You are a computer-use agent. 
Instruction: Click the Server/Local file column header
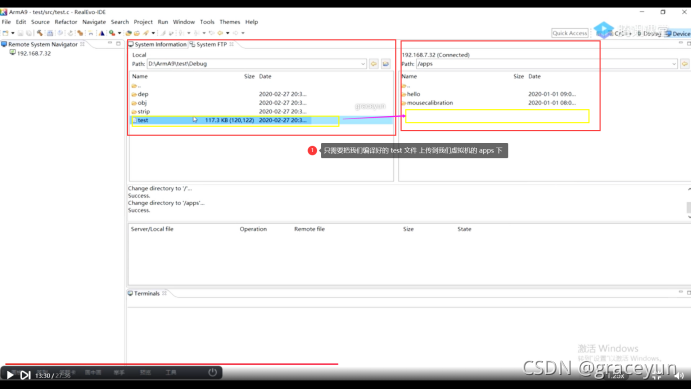pos(152,229)
